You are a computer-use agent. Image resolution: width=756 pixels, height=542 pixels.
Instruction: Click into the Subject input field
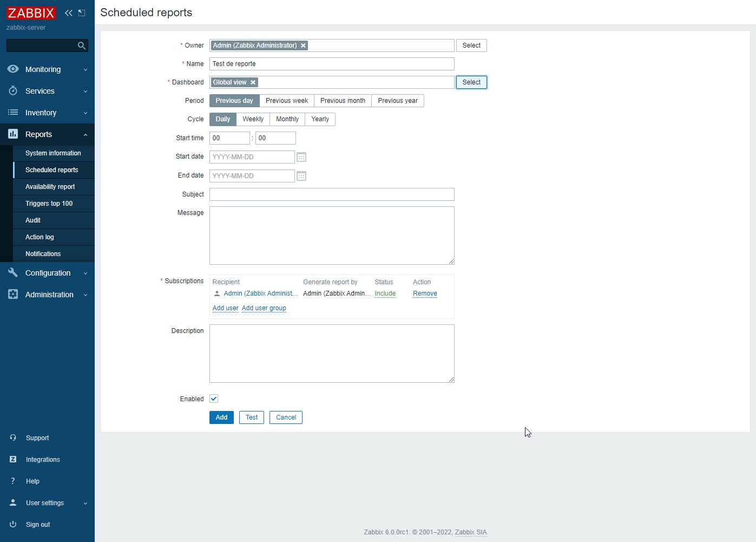332,194
